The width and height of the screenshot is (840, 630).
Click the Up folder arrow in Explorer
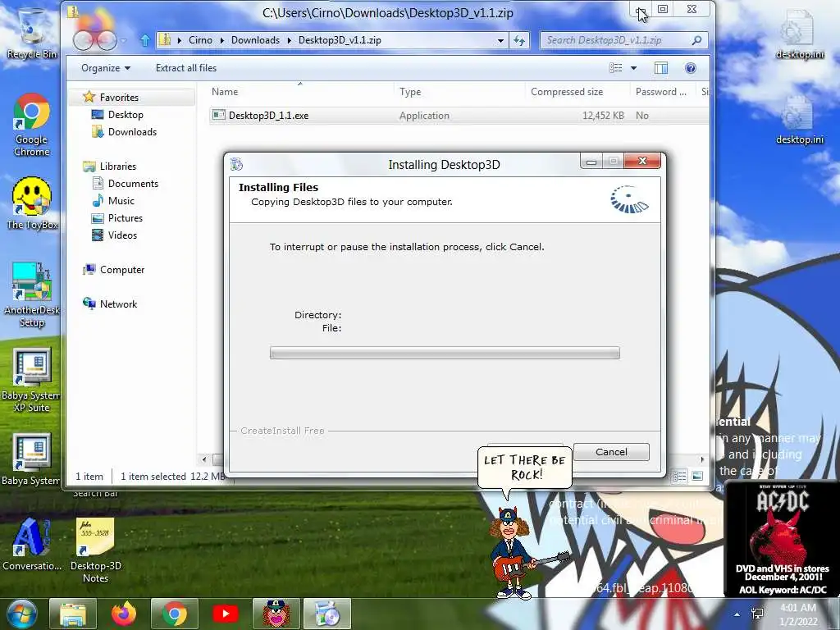point(145,40)
